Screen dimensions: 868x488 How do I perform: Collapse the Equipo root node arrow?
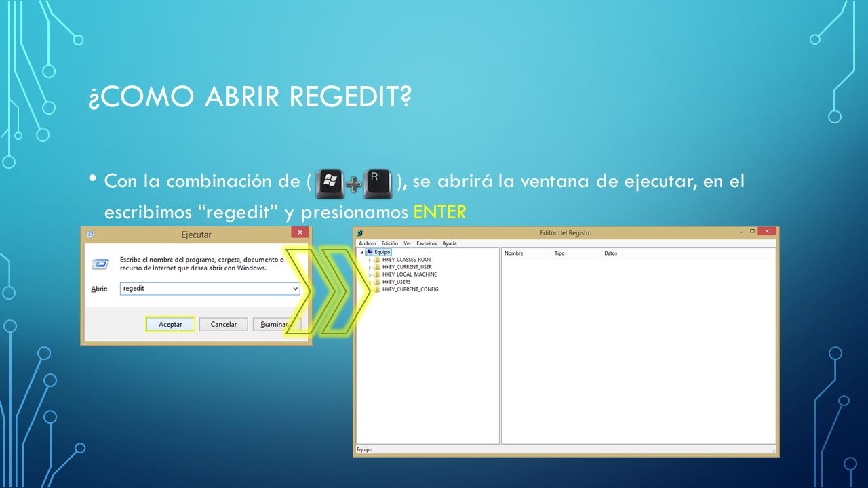[362, 252]
